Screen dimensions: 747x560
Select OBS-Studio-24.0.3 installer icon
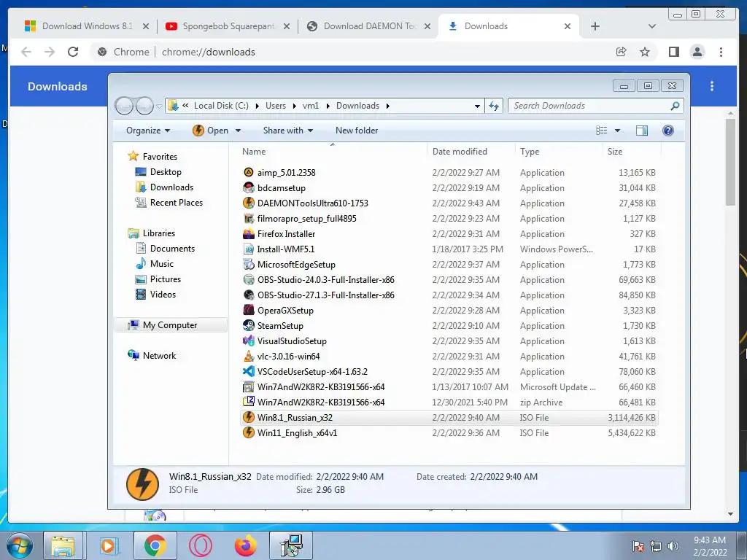coord(248,279)
